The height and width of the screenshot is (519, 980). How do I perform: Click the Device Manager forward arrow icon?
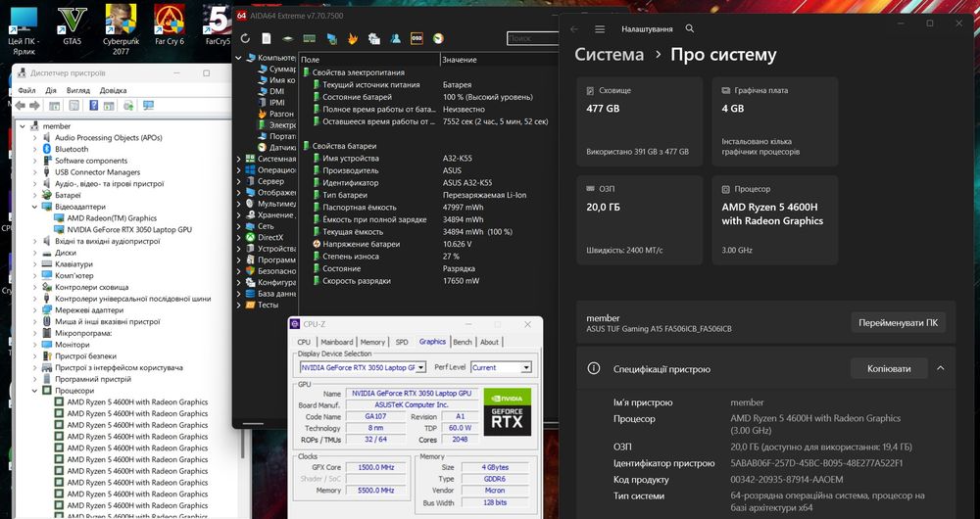click(x=34, y=106)
